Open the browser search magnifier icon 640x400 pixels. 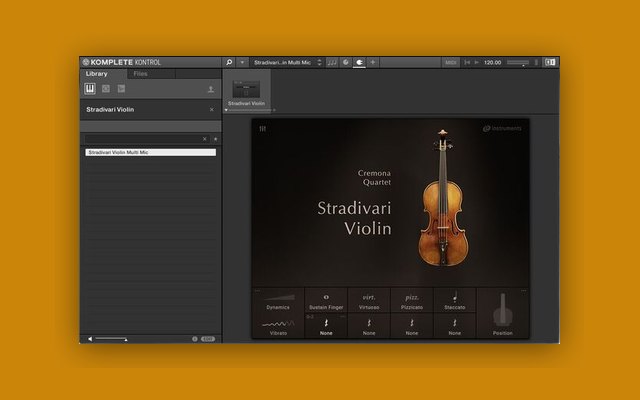click(229, 62)
